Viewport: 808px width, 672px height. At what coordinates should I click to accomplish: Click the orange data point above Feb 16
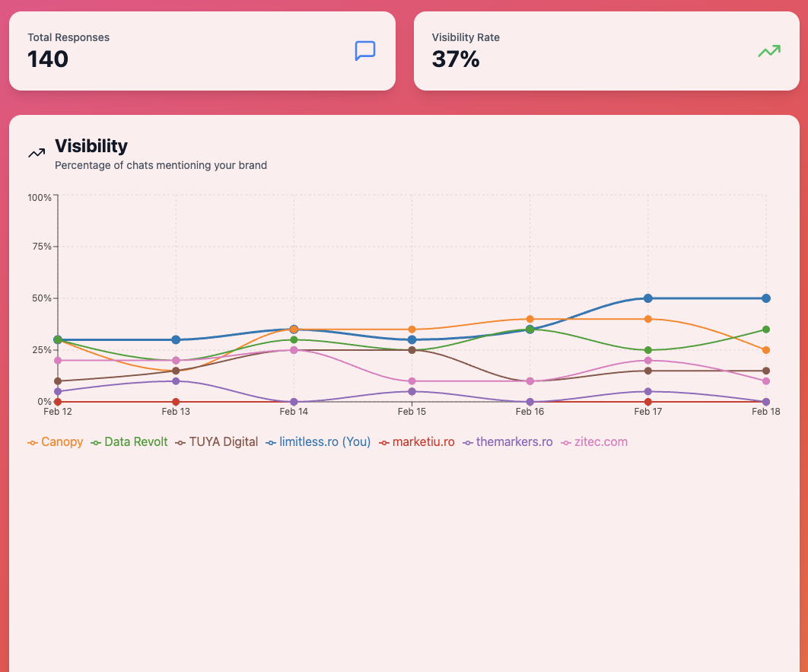point(530,319)
